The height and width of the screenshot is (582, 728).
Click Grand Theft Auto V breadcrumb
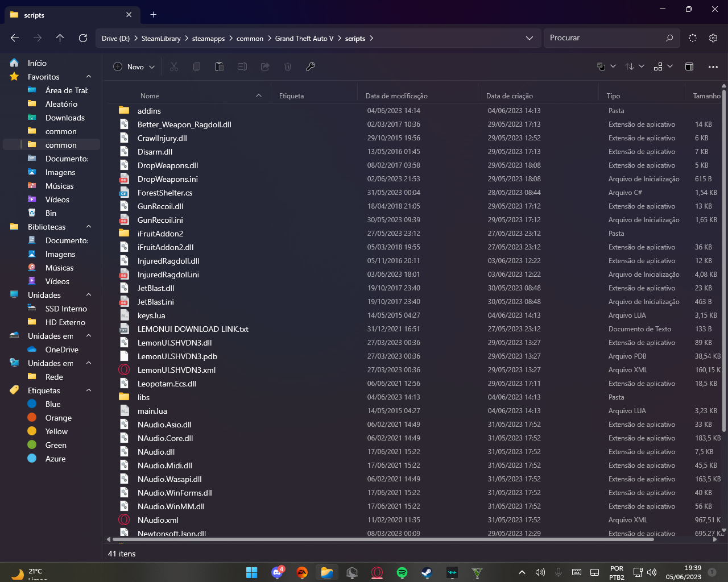(304, 39)
